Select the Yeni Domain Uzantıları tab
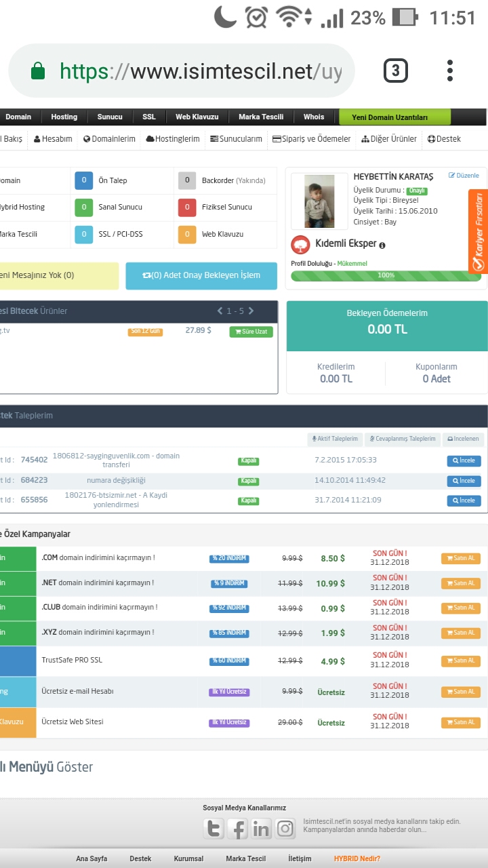The height and width of the screenshot is (868, 488). pos(394,117)
